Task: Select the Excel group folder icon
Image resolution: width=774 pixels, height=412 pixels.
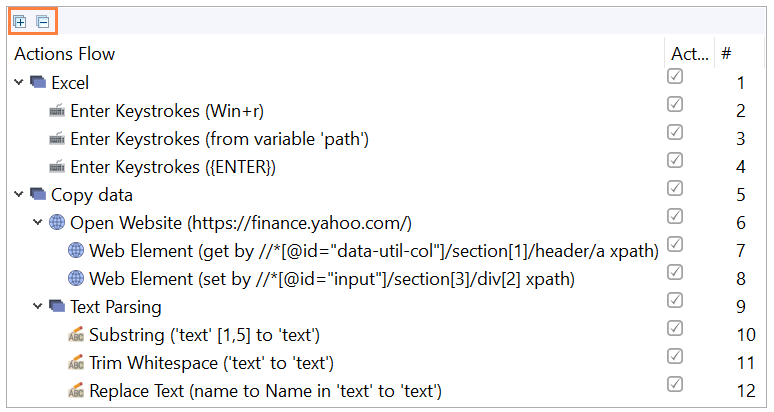Action: (x=38, y=82)
